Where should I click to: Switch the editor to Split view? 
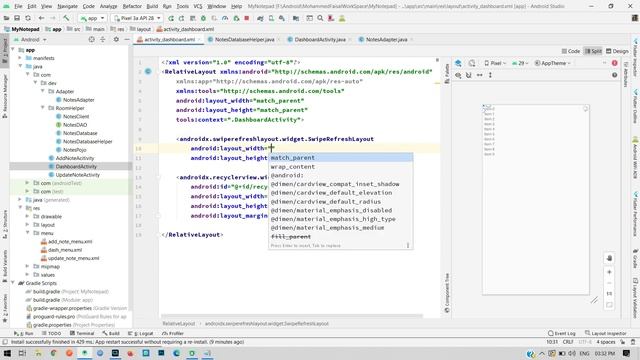(x=593, y=51)
